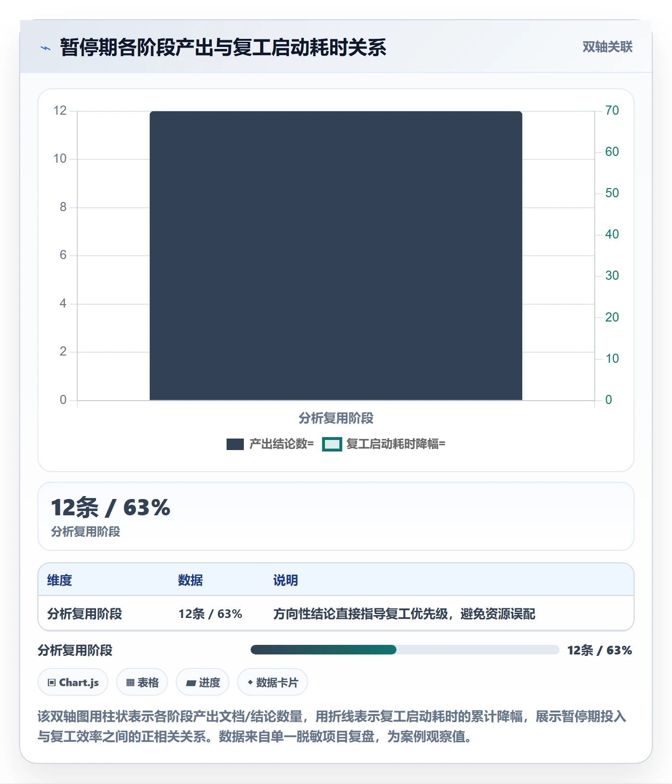Select the 表格 chip

[x=142, y=682]
